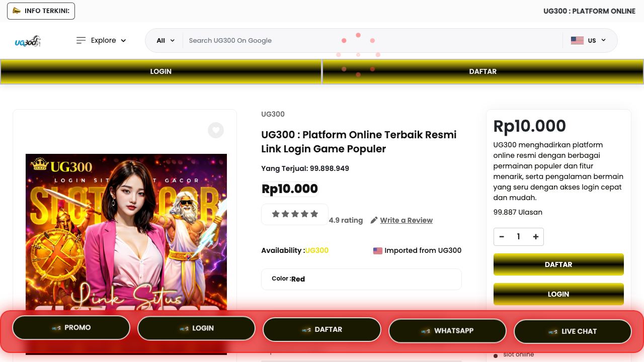Increase quantity with the plus button
Screen dimensions: 644x362
pos(535,237)
